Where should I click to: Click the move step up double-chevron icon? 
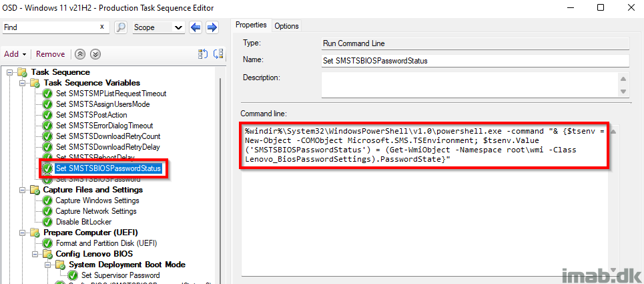[81, 54]
